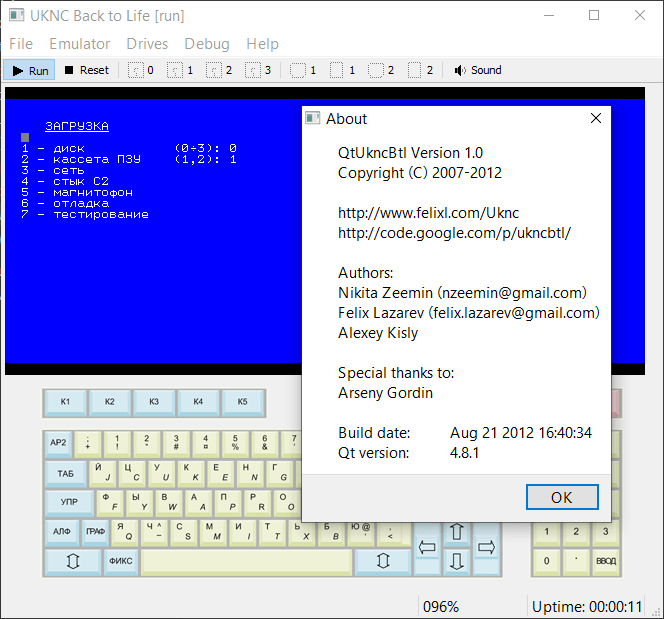This screenshot has height=619, width=664.
Task: Click the K1 function key
Action: coord(65,403)
